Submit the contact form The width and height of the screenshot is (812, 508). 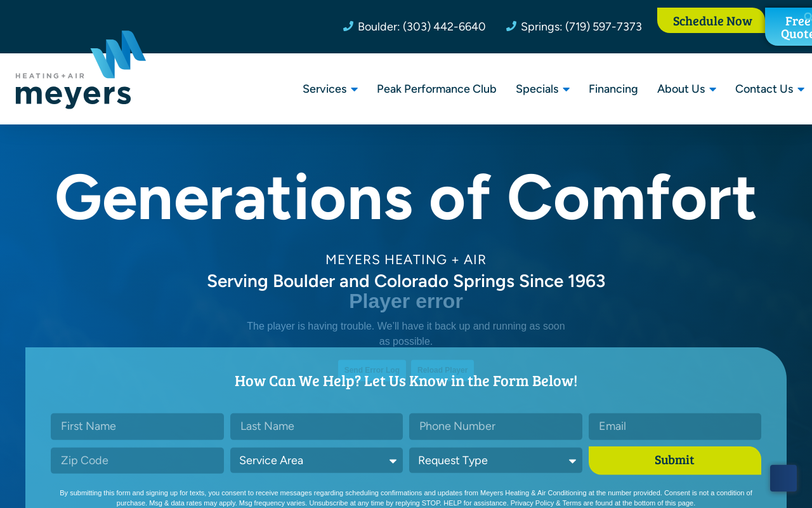pos(675,460)
